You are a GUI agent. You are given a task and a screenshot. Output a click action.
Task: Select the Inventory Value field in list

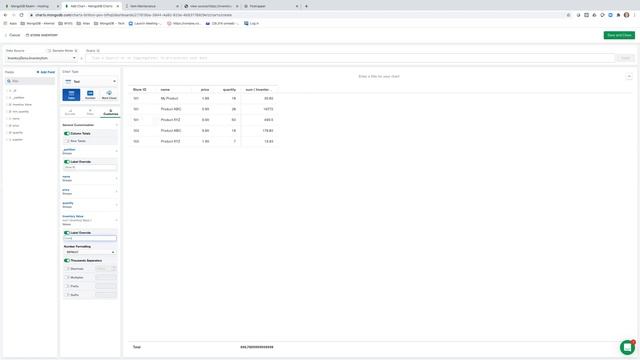tap(21, 104)
